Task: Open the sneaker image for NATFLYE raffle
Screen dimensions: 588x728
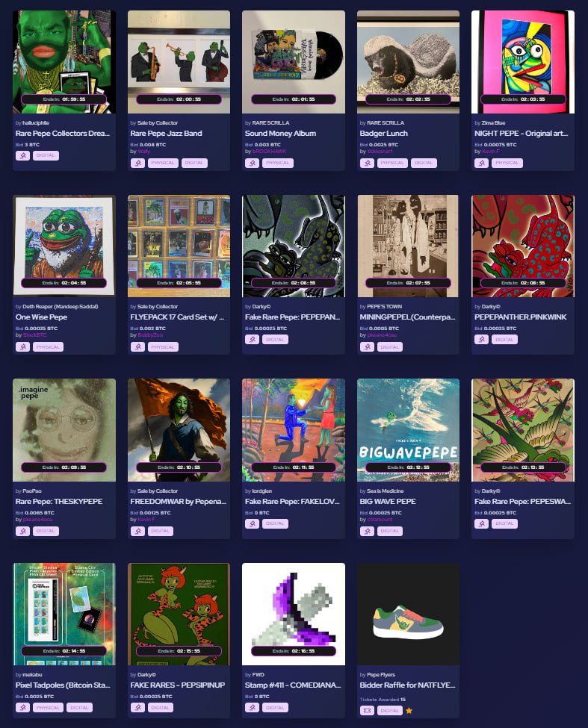Action: (408, 615)
